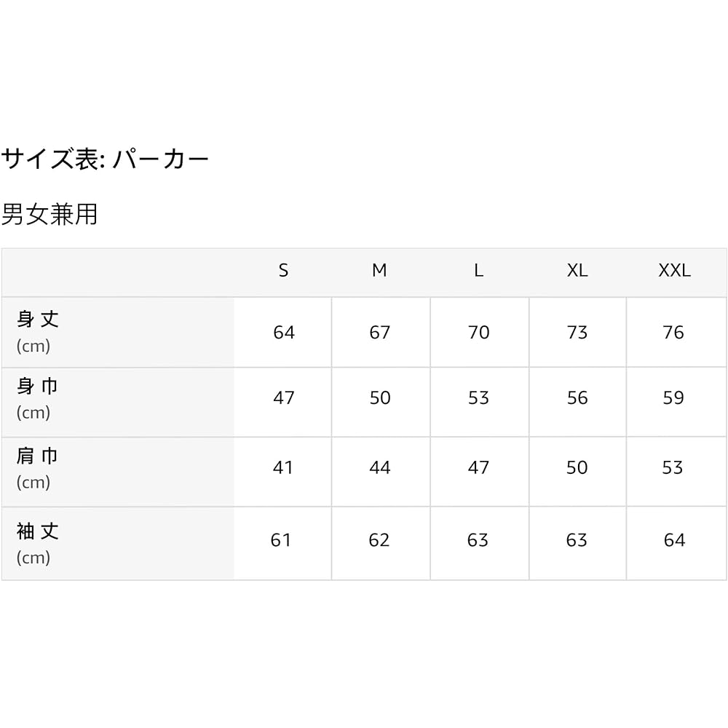Screen dimensions: 728x728
Task: Select the 身丈 (cm) row label
Action: [38, 331]
